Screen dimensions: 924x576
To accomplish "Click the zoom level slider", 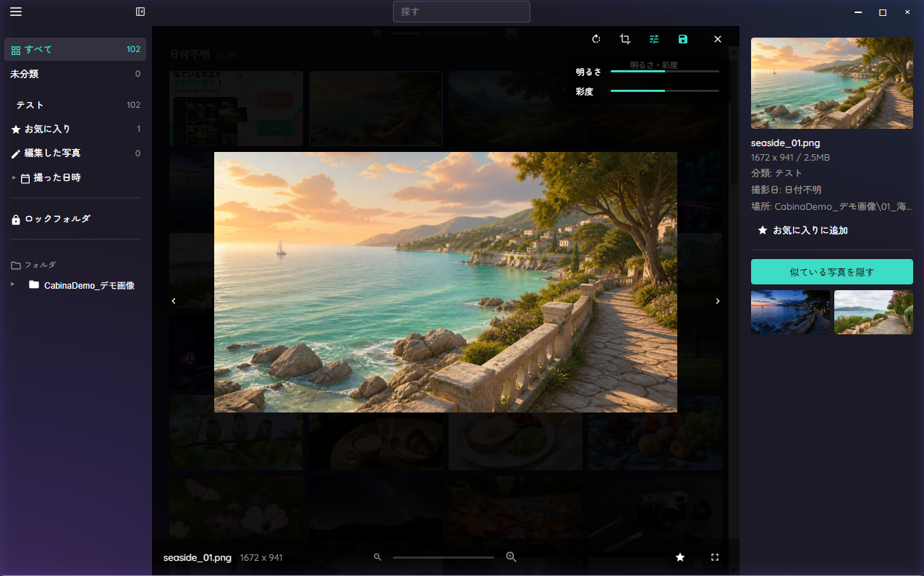I will [444, 557].
